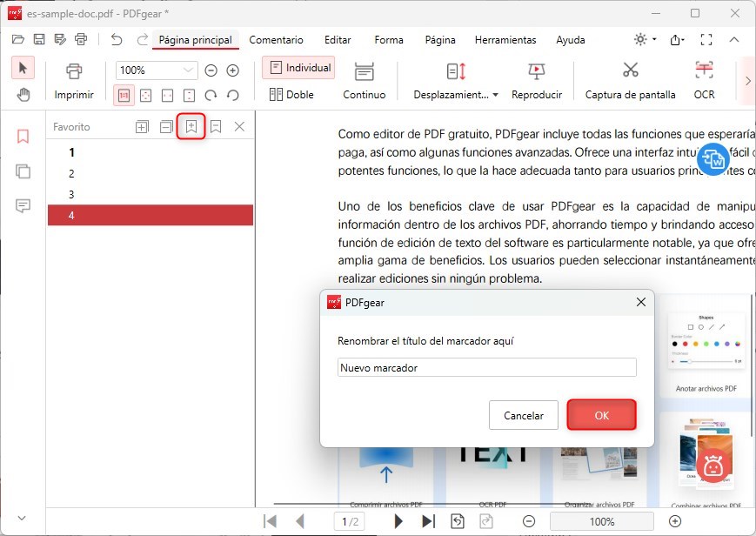Open file using the folder icon
The height and width of the screenshot is (536, 756).
pyautogui.click(x=18, y=39)
